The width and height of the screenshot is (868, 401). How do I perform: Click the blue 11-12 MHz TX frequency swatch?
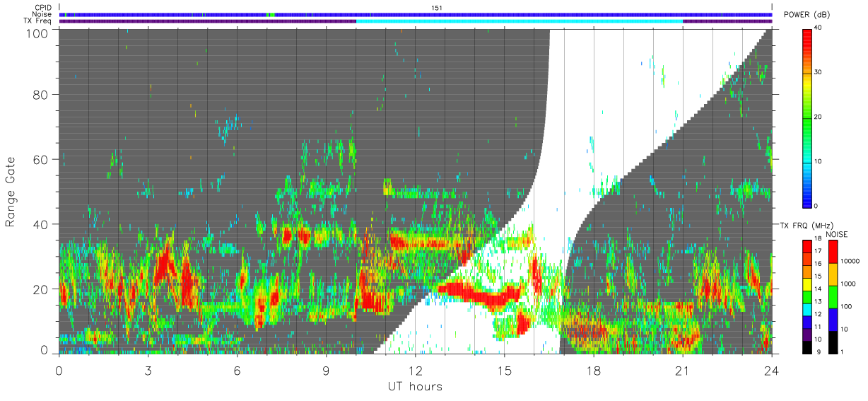pyautogui.click(x=807, y=321)
